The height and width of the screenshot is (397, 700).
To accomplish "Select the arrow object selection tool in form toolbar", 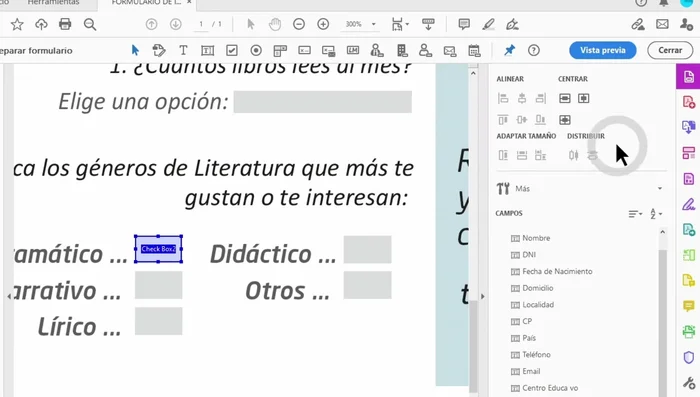I will [135, 50].
